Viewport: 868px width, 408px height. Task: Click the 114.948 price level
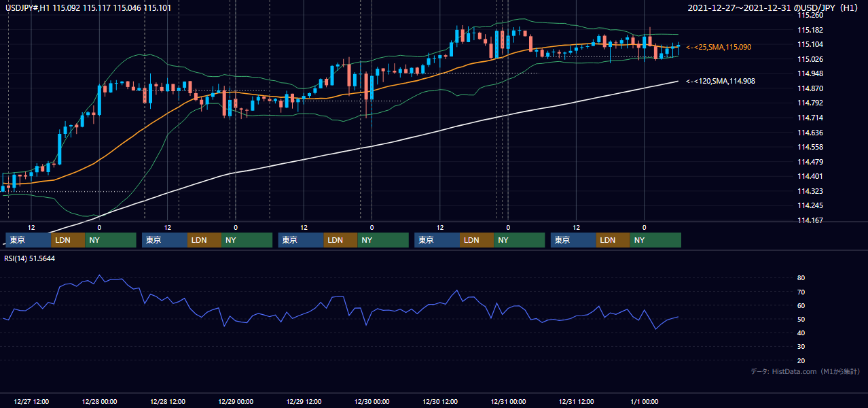[809, 73]
